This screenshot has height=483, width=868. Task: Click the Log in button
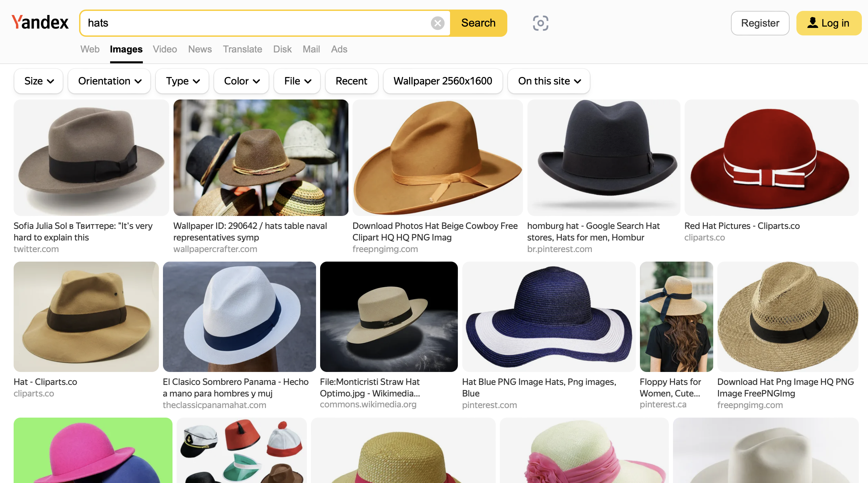[829, 23]
